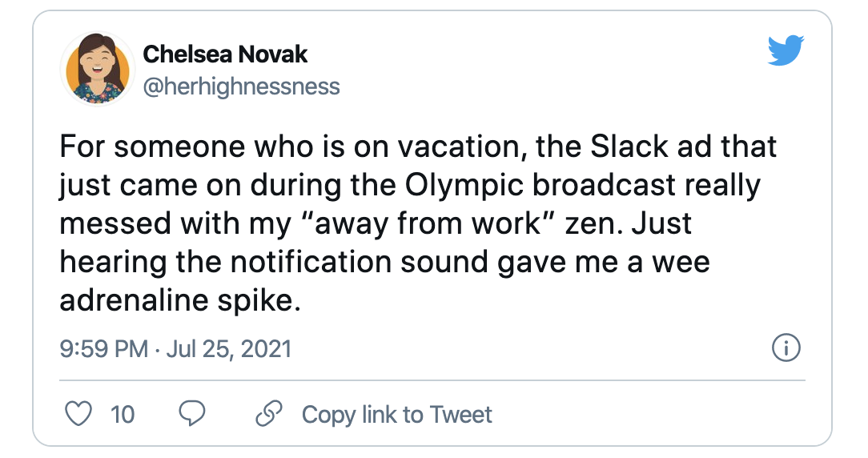Click the like count of 10

[123, 414]
